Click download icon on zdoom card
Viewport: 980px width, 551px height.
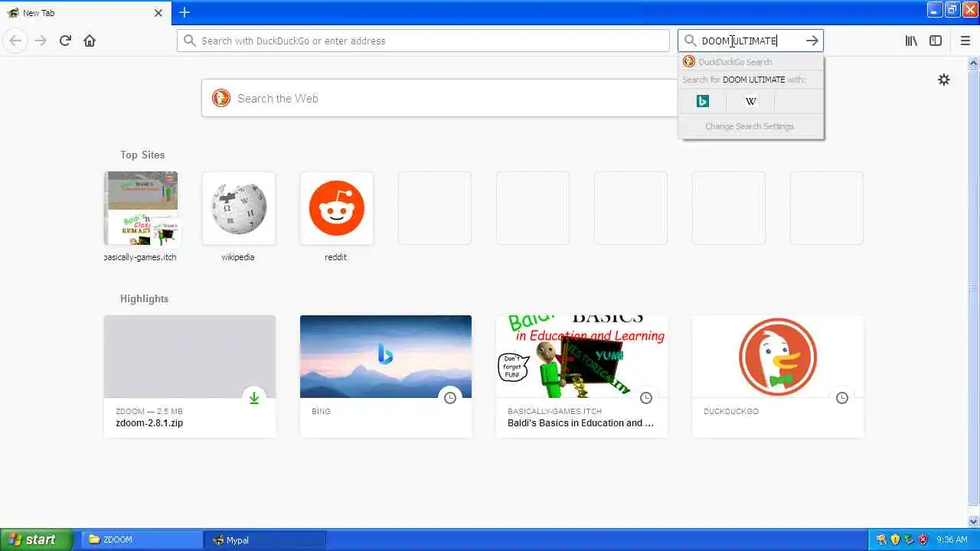coord(254,398)
